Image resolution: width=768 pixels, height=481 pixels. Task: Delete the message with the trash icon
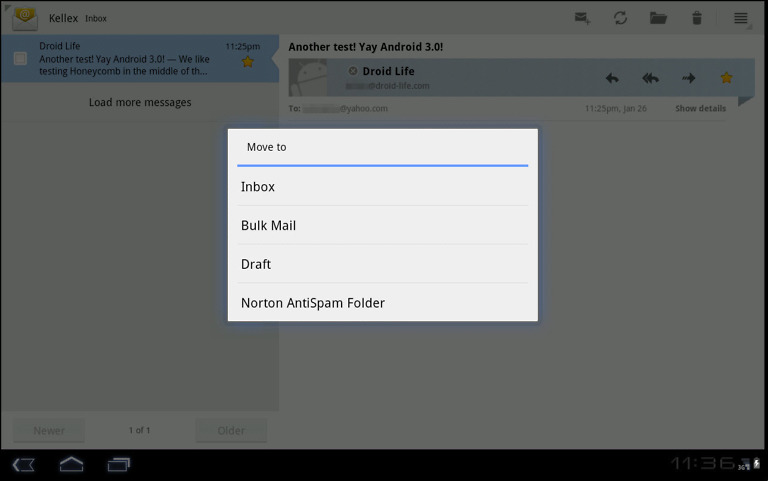(x=696, y=18)
